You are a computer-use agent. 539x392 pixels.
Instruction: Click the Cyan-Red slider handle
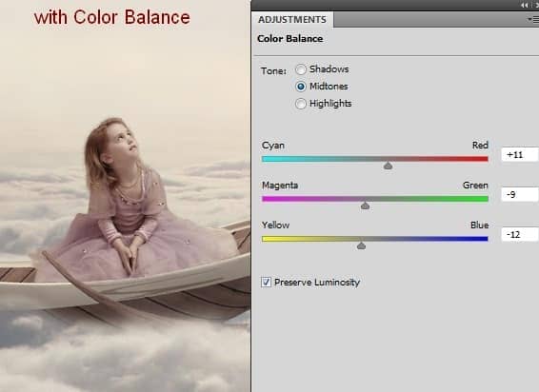click(x=388, y=166)
